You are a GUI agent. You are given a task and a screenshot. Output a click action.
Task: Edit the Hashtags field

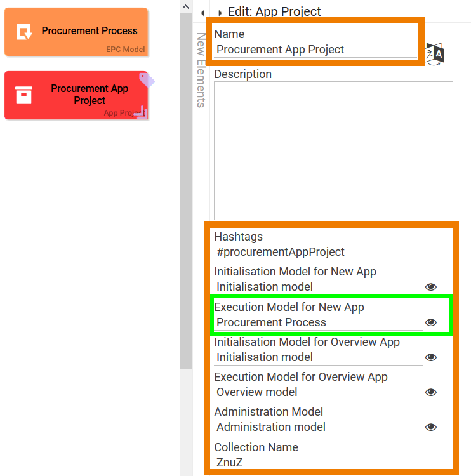point(333,252)
